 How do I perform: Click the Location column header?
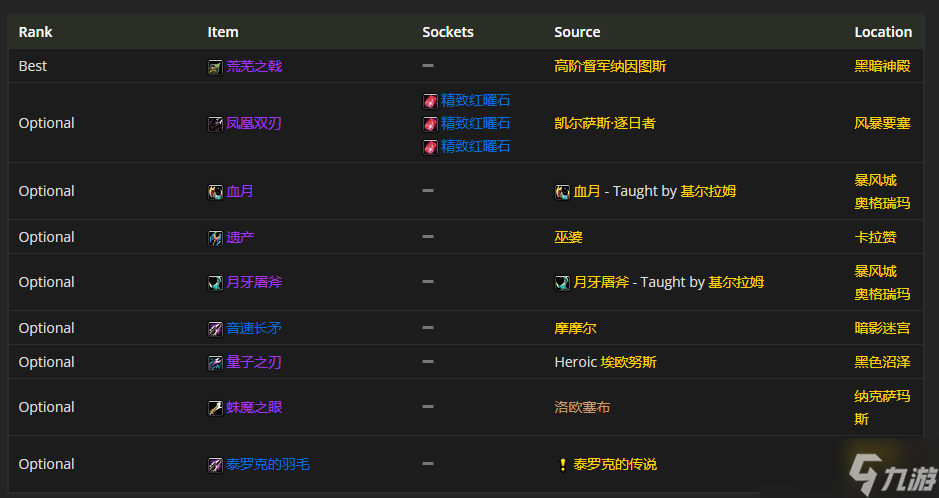point(883,32)
